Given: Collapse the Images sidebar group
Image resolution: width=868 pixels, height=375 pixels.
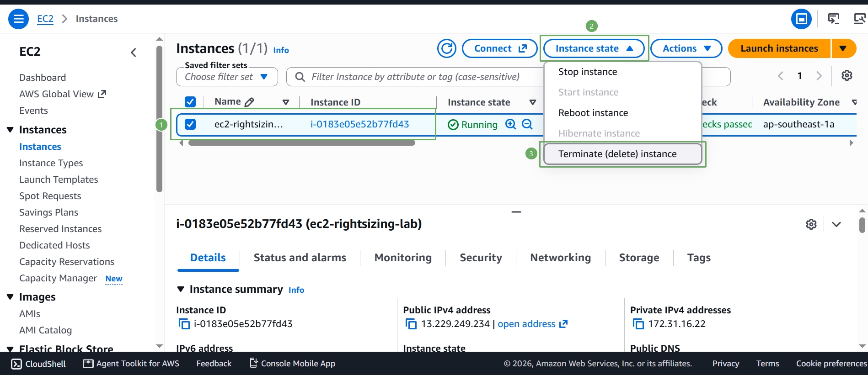Looking at the screenshot, I should pyautogui.click(x=10, y=297).
